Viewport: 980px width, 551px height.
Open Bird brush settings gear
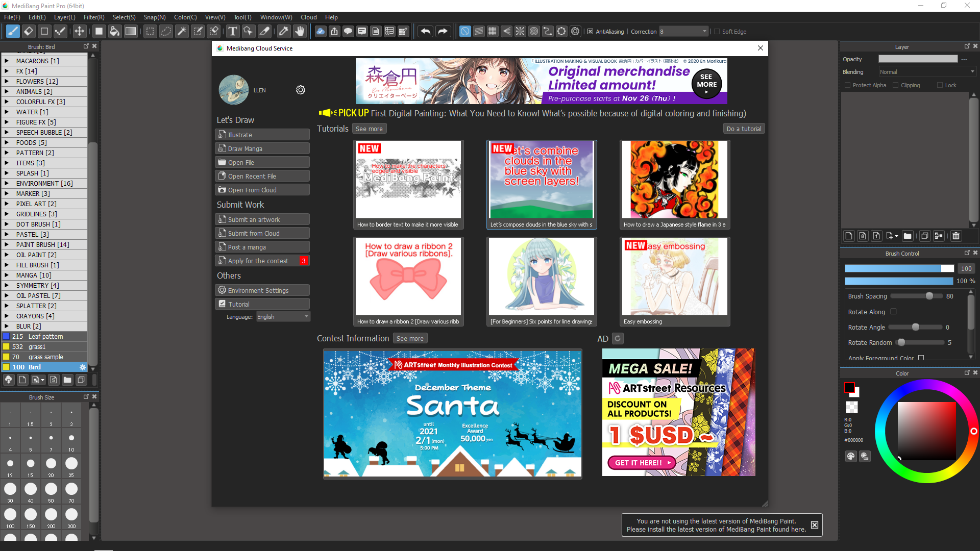(x=82, y=367)
